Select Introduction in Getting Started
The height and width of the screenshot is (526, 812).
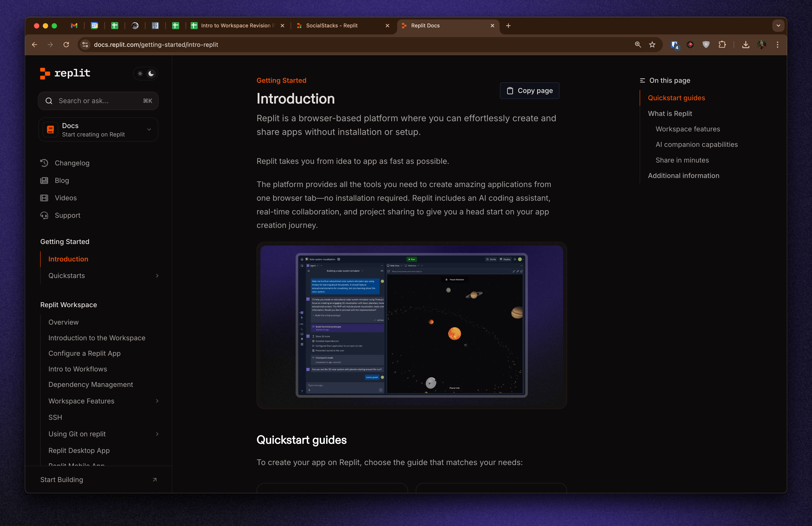tap(68, 259)
